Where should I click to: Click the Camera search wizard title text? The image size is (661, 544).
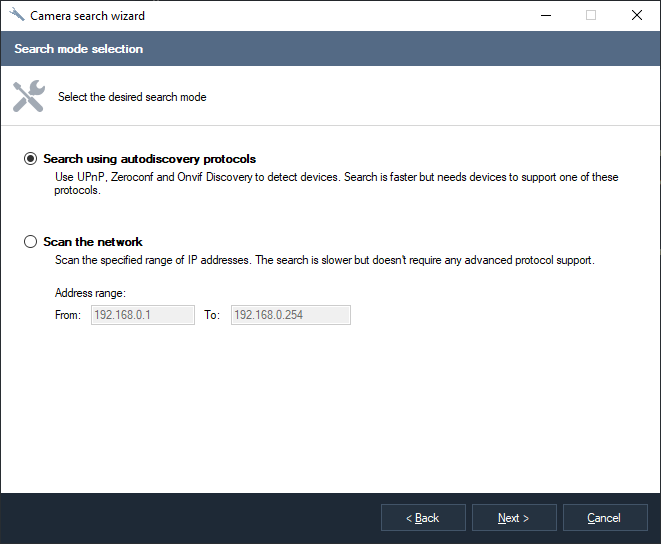[87, 16]
